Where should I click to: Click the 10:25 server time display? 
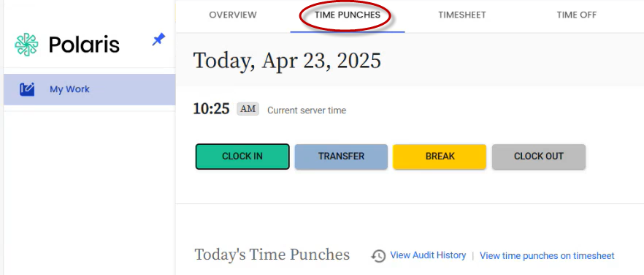click(211, 109)
